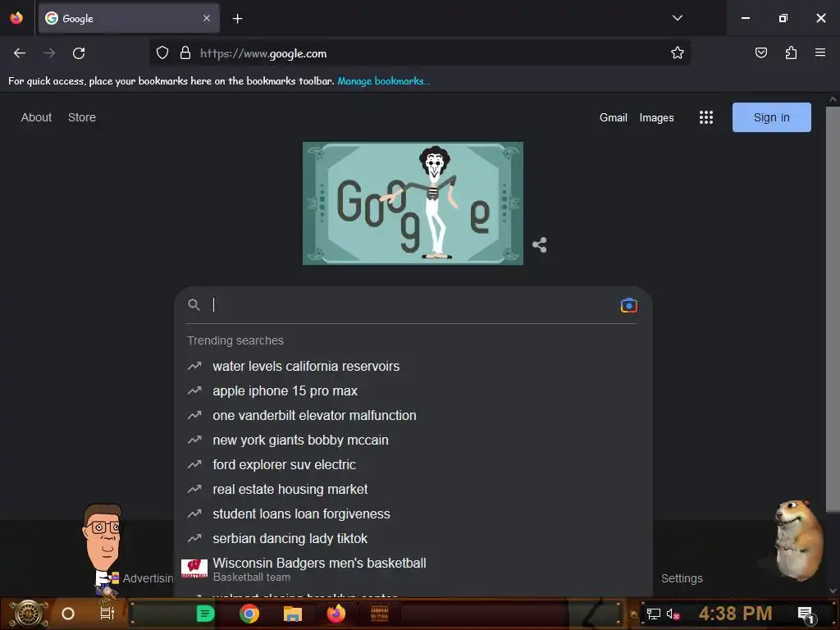Choose 'new york giants bobby mccain'

pyautogui.click(x=413, y=441)
